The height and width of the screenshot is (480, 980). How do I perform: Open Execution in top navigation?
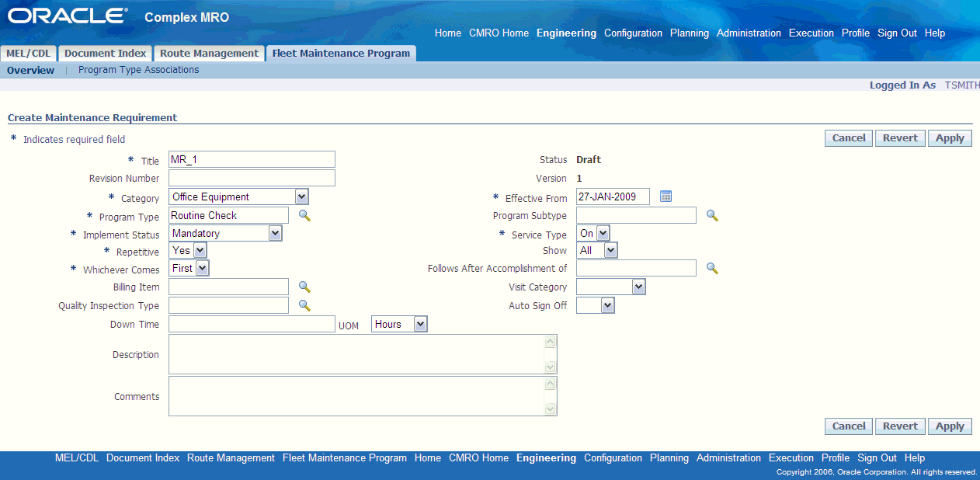click(x=811, y=33)
